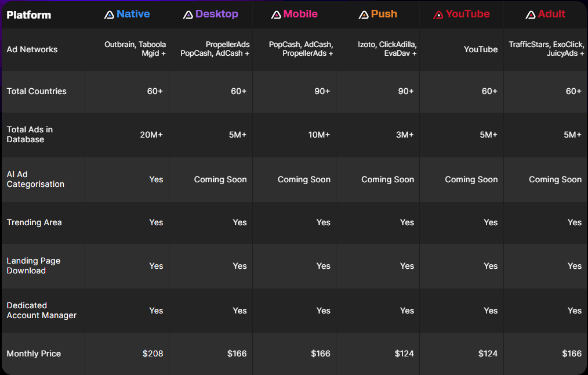Click the triangle logo icon beside Desktop
The image size is (588, 375).
tap(188, 15)
